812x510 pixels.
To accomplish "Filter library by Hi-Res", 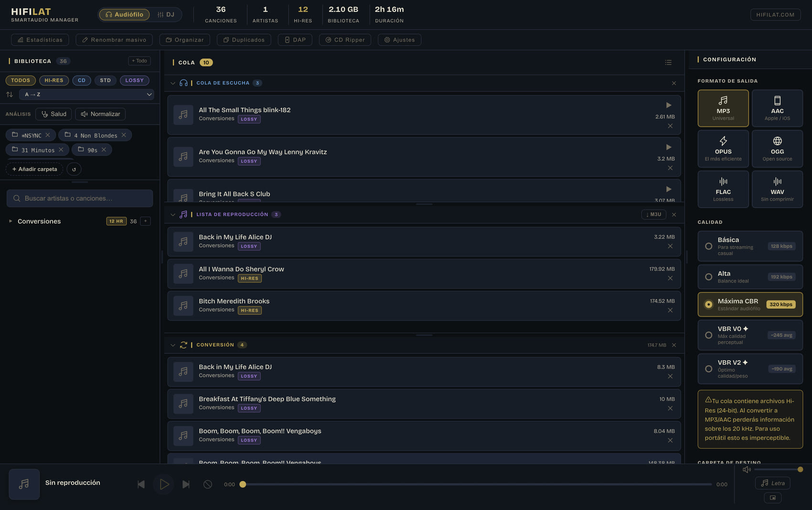I will (54, 80).
